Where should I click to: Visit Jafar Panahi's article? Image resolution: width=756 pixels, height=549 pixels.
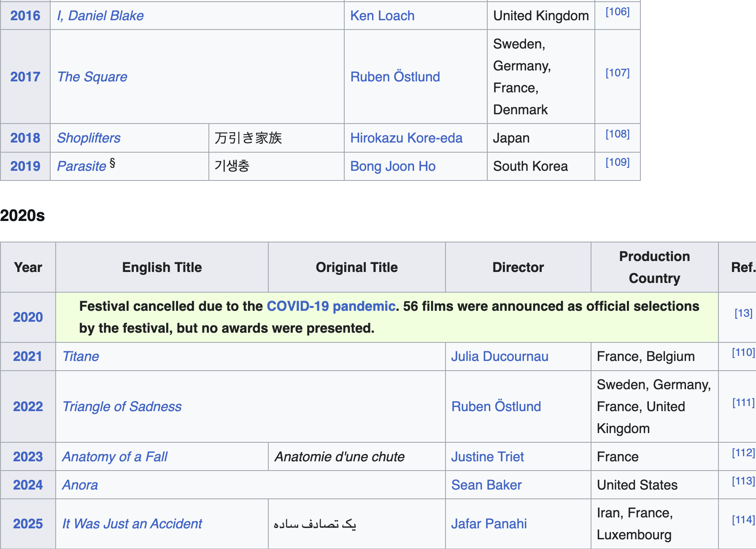click(x=489, y=524)
